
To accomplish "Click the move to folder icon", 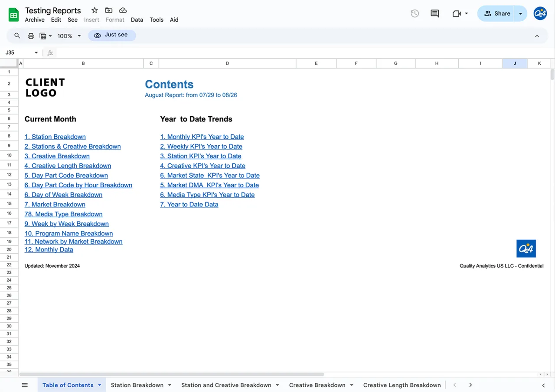I will tap(108, 10).
